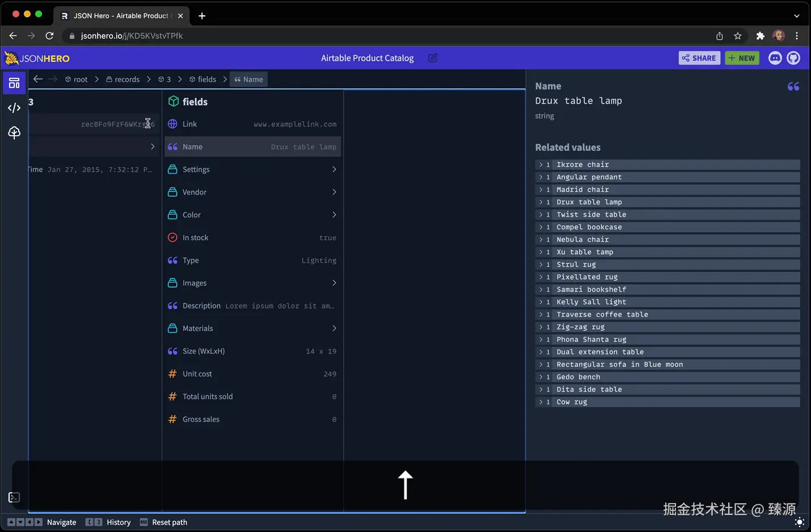Click the check circle icon beside In stock
The height and width of the screenshot is (532, 811).
(x=173, y=238)
